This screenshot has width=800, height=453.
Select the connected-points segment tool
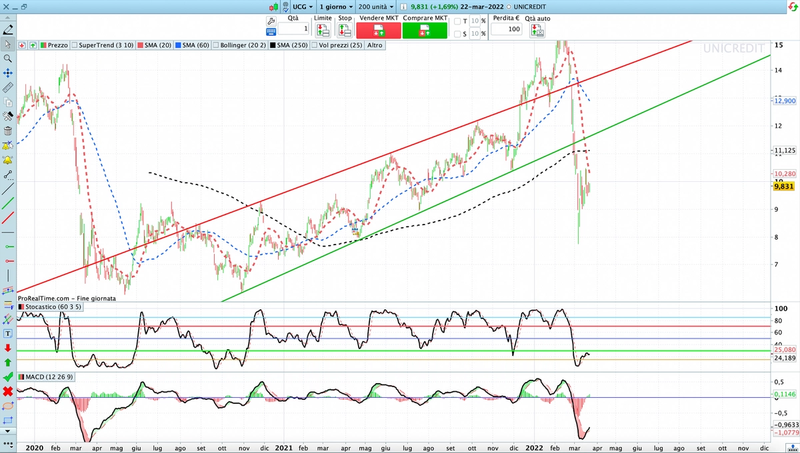point(8,174)
